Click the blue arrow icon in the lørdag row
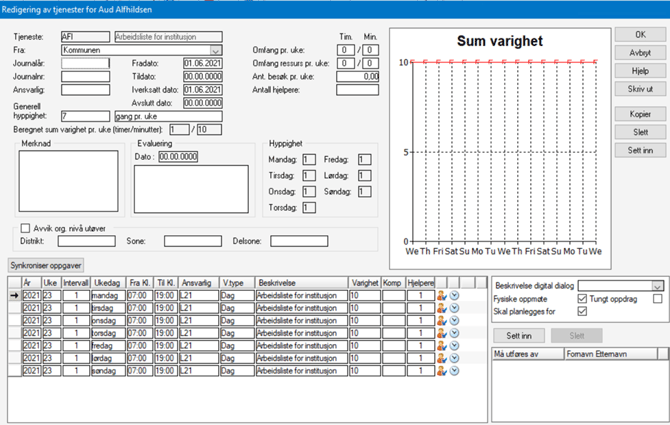670x425 pixels. (453, 358)
